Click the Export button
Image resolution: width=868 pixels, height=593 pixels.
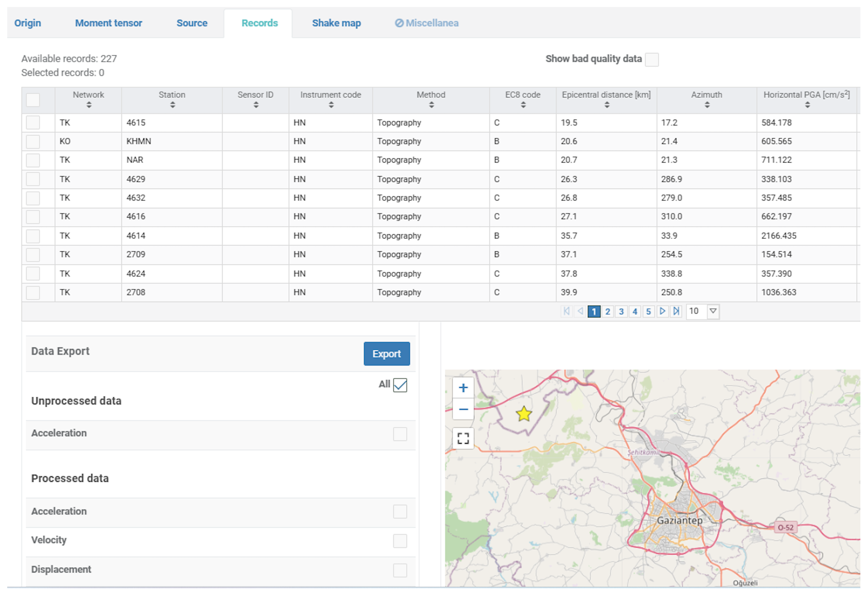(386, 354)
